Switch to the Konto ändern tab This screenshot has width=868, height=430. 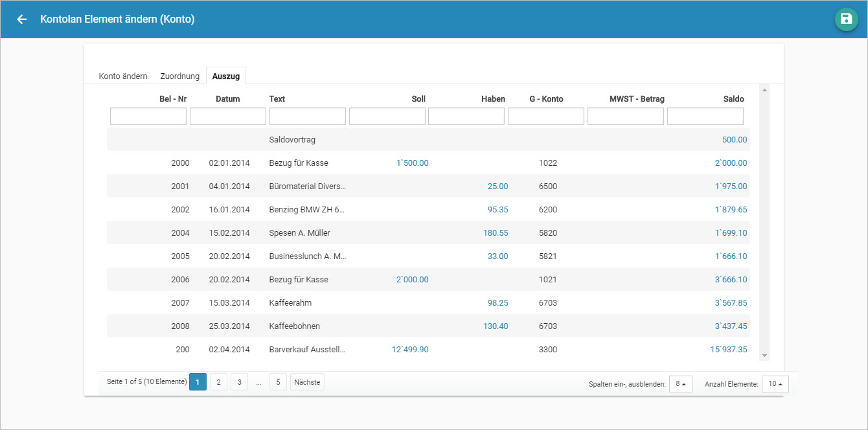123,76
